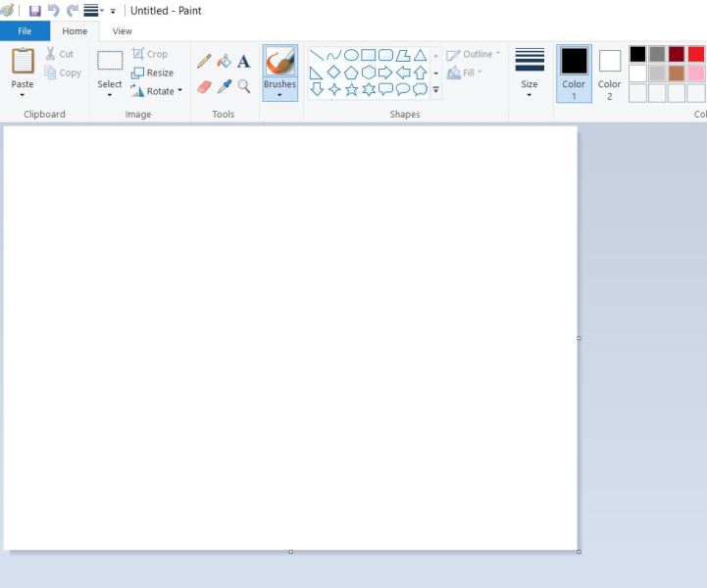
Task: Click the rectangular Select tool button
Action: tap(110, 61)
